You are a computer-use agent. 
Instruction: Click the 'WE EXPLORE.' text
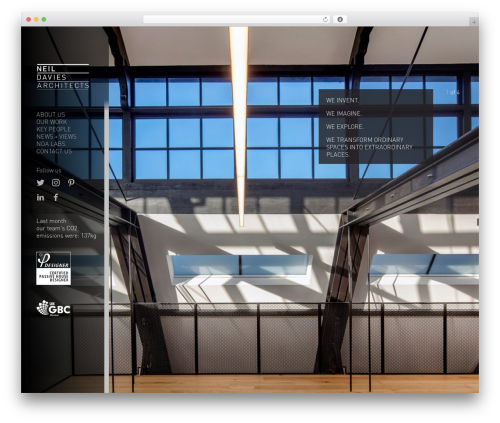(x=345, y=127)
